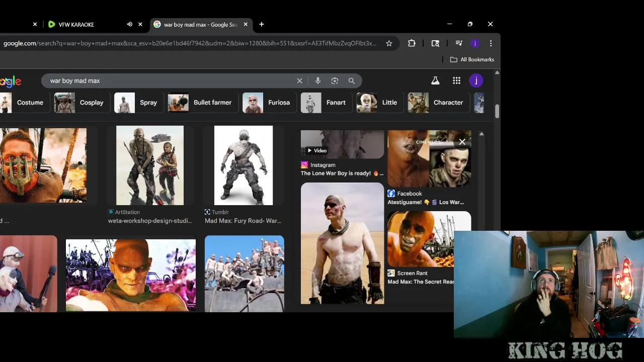Open ArtStation weta-workshop image result
Screen dimensions: 644x362
pyautogui.click(x=150, y=165)
